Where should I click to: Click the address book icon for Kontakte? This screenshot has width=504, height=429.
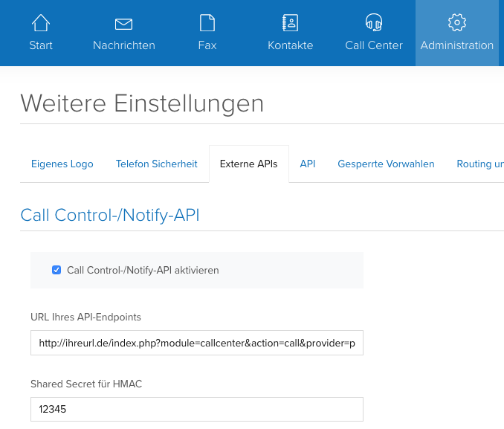(x=290, y=22)
